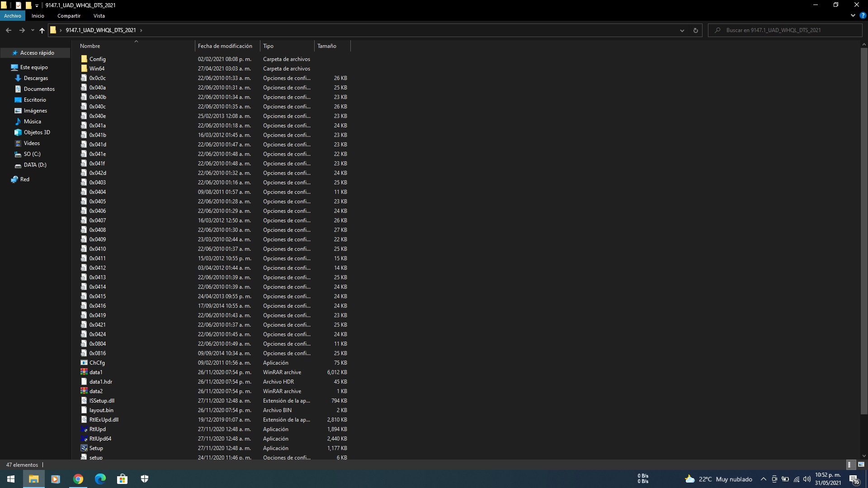The image size is (868, 488).
Task: Select the Setup application icon
Action: [x=84, y=448]
